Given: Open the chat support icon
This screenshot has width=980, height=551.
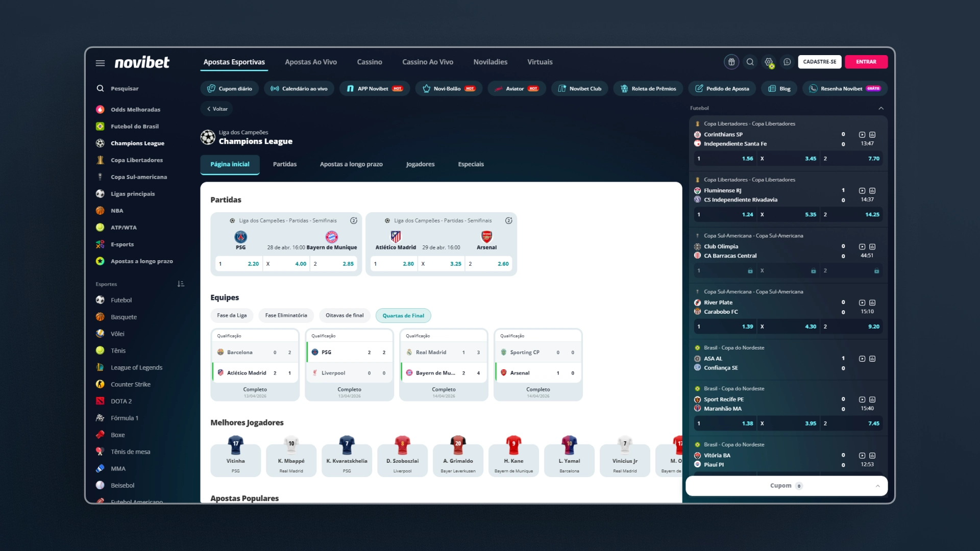Looking at the screenshot, I should pos(787,62).
